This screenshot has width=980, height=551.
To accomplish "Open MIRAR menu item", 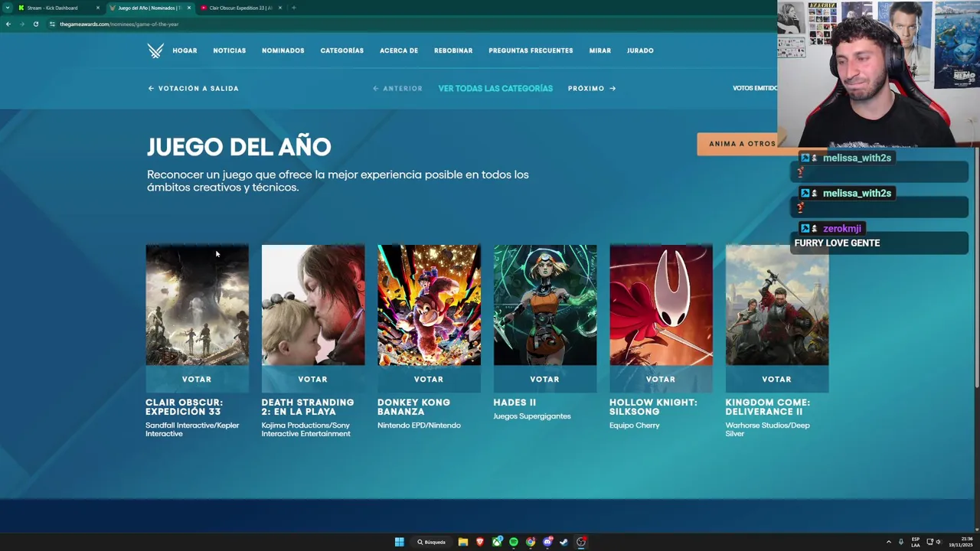I will tap(600, 51).
